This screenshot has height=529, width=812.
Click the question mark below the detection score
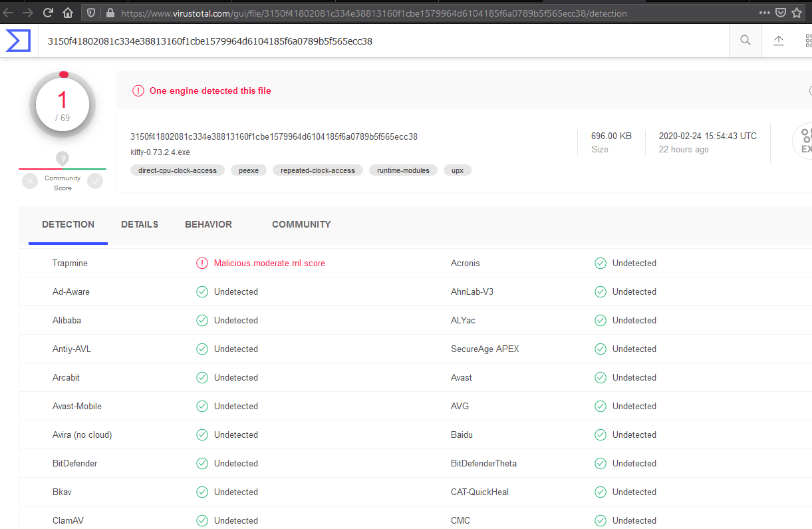[62, 158]
